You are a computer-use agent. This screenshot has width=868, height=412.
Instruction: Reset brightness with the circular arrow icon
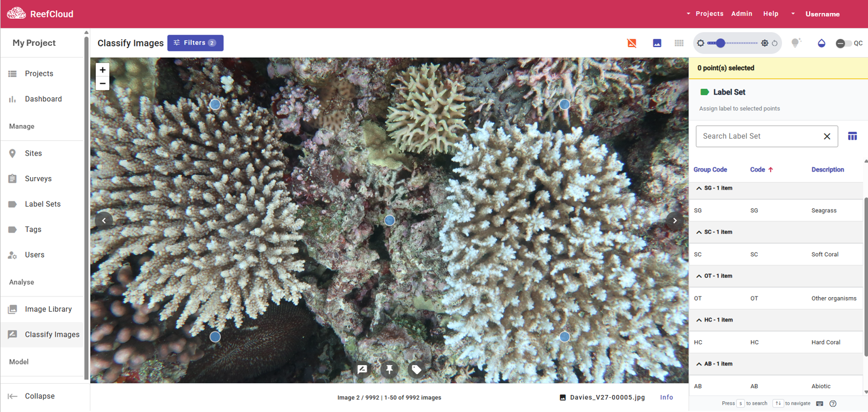[x=775, y=43]
